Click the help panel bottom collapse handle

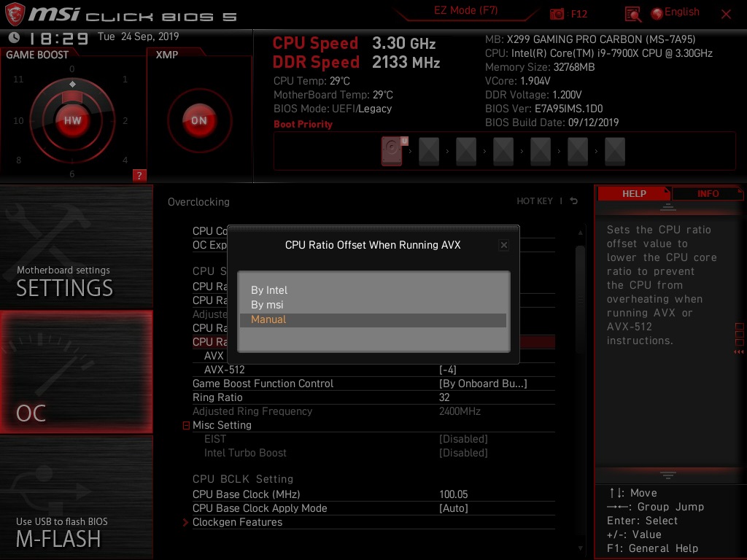(x=668, y=475)
